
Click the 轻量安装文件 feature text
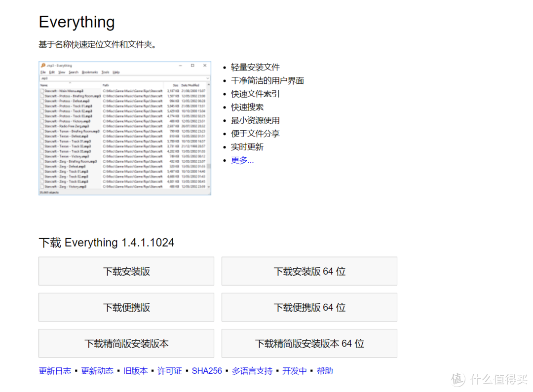(x=255, y=67)
